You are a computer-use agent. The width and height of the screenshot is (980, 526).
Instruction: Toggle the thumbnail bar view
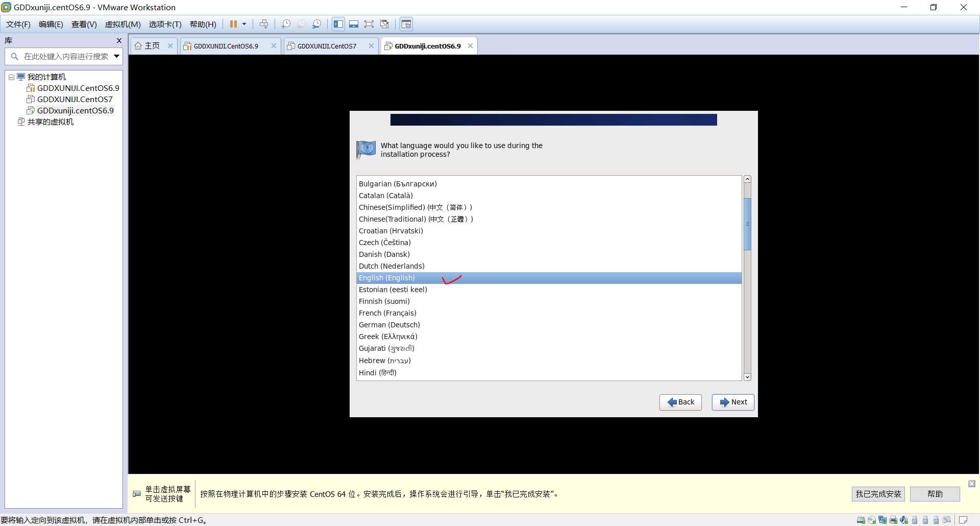(x=354, y=24)
